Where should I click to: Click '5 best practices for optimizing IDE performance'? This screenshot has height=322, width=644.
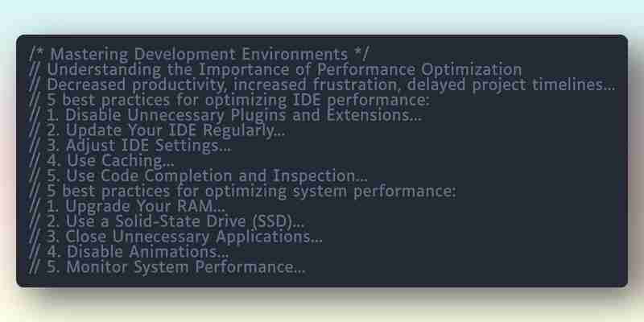[229, 100]
